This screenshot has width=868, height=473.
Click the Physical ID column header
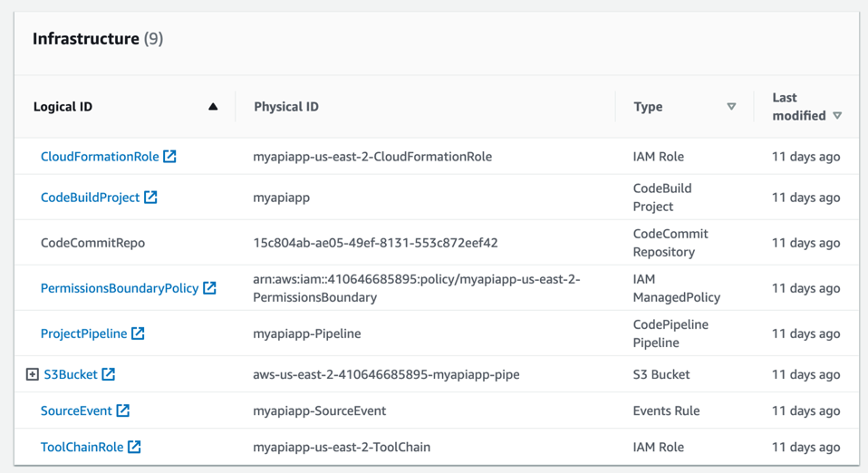pyautogui.click(x=286, y=106)
